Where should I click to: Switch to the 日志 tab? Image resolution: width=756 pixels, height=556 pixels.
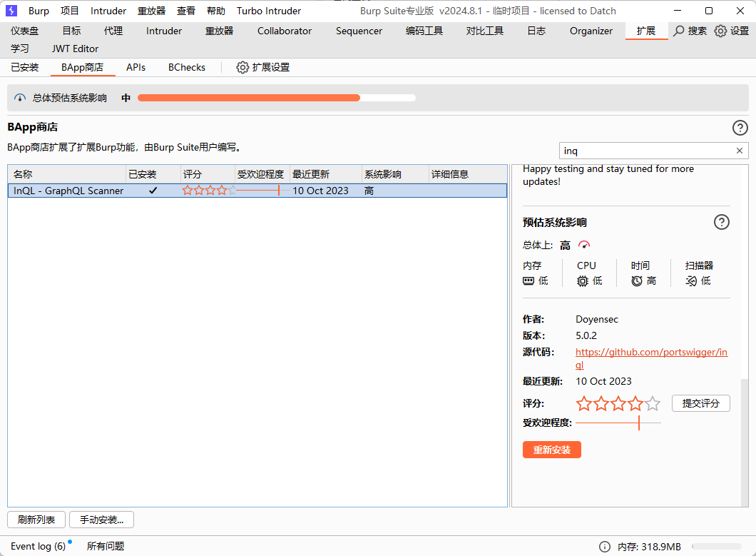(x=536, y=31)
